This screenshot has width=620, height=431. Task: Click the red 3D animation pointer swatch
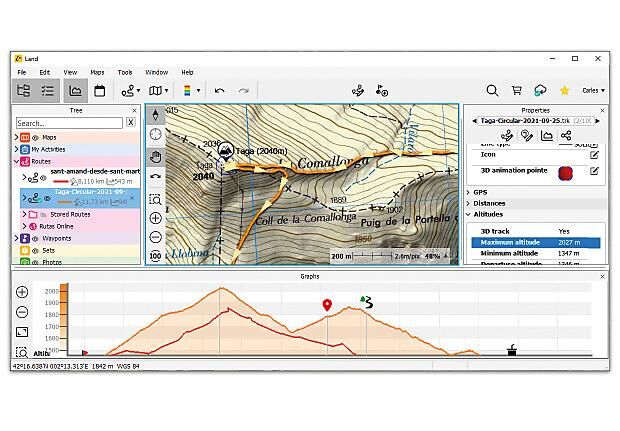[565, 173]
